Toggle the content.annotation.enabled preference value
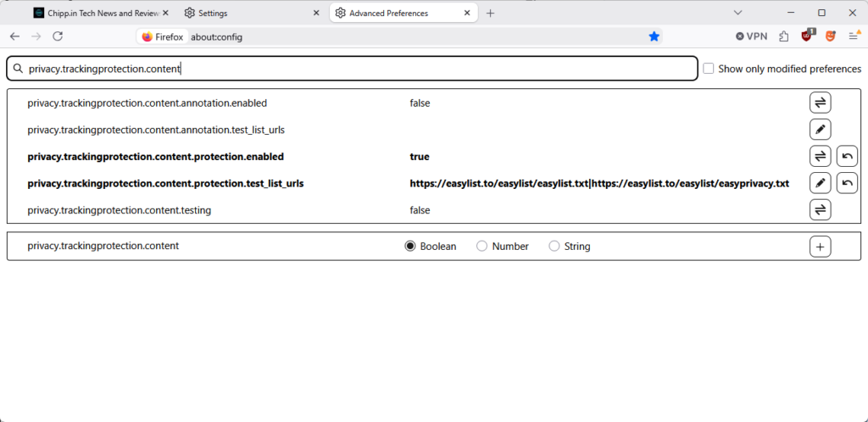This screenshot has height=422, width=868. (x=820, y=103)
